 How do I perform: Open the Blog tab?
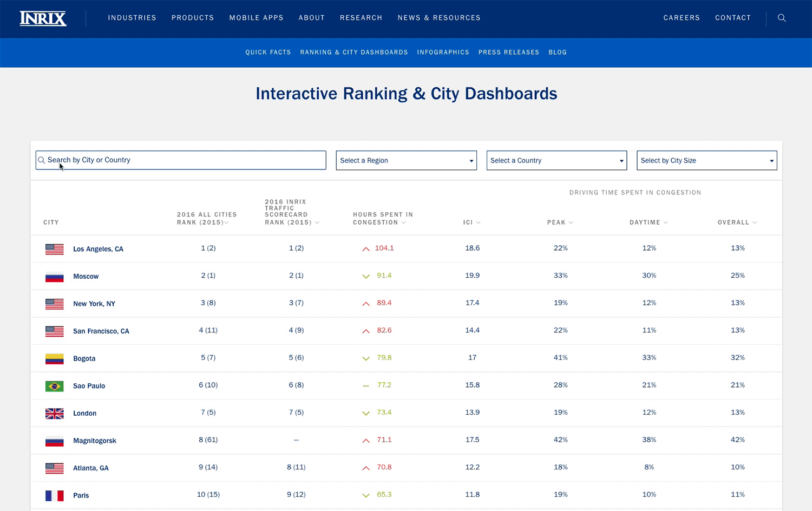(558, 53)
